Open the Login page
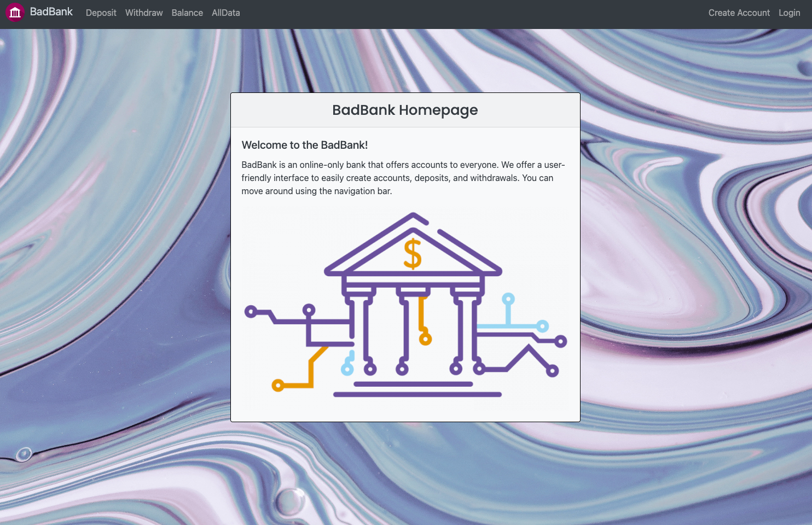Screen dimensions: 812x525 tap(789, 13)
